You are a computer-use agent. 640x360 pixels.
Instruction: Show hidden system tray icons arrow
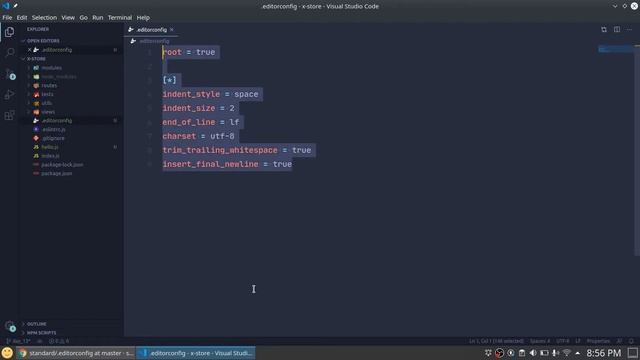(577, 353)
